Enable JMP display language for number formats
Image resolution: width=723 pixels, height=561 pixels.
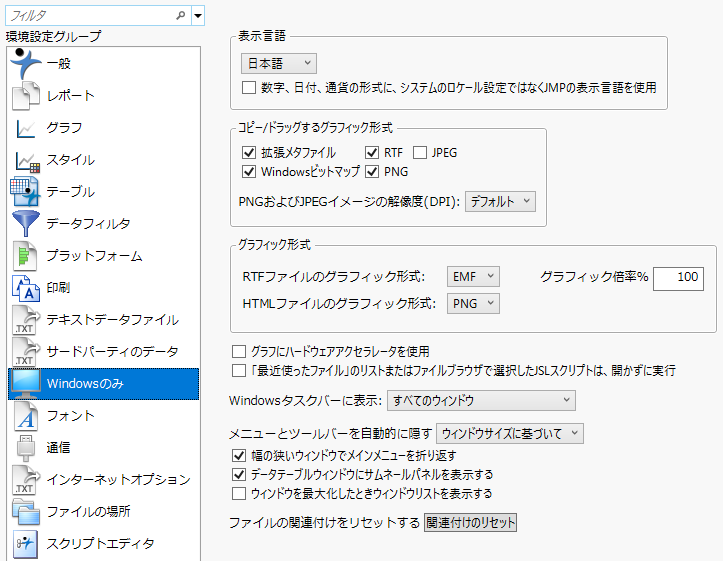(249, 88)
